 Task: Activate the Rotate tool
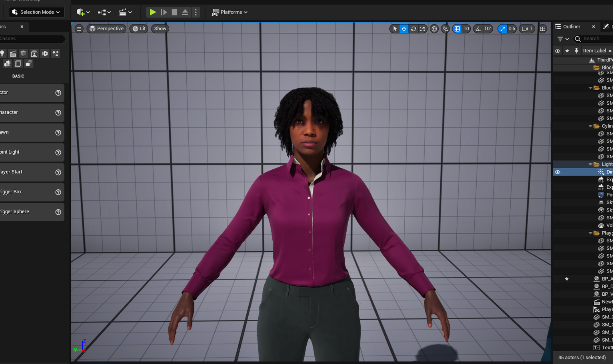(x=413, y=28)
